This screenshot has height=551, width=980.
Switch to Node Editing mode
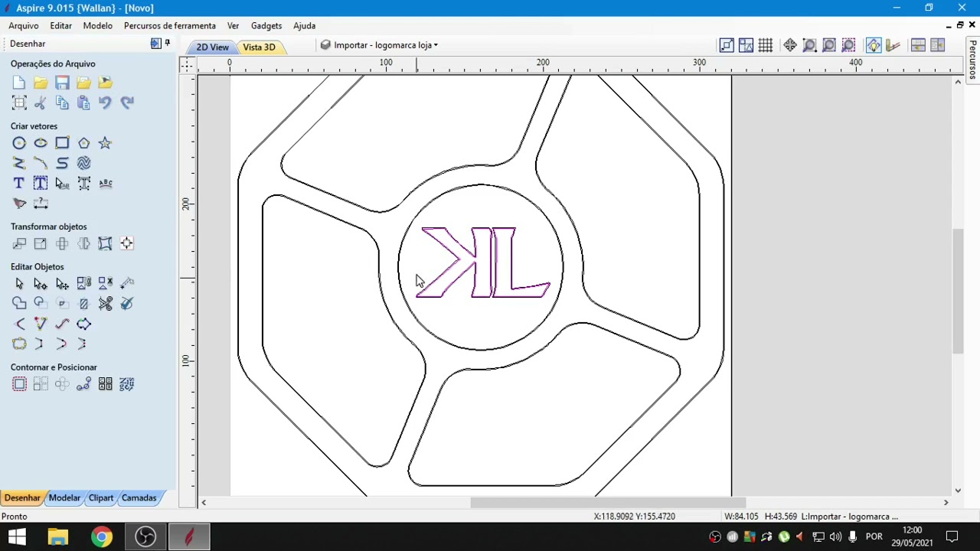41,284
